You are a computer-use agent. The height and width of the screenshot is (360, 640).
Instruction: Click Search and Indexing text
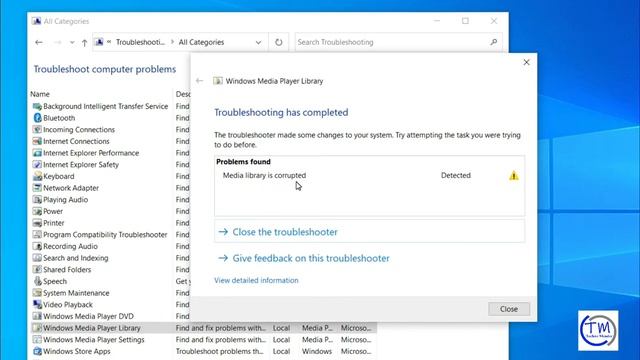[76, 258]
